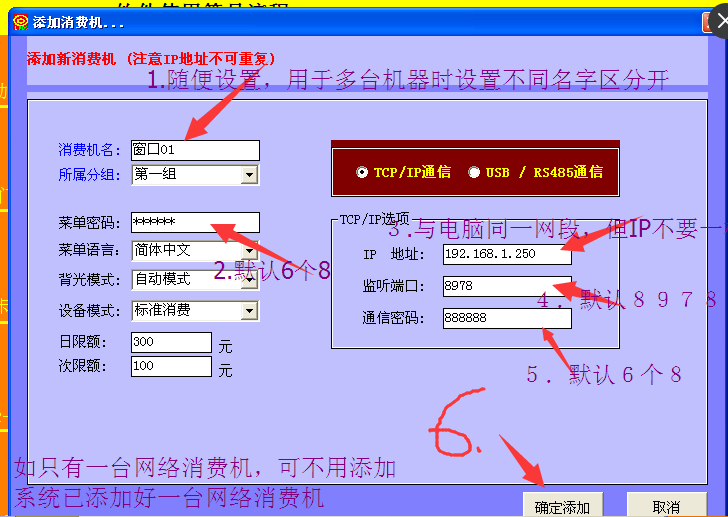This screenshot has width=728, height=517.
Task: Open the 背光模式 combo box
Action: coord(249,280)
